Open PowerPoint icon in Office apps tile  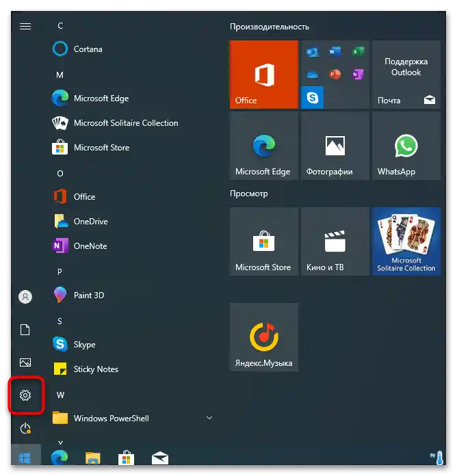(x=335, y=74)
